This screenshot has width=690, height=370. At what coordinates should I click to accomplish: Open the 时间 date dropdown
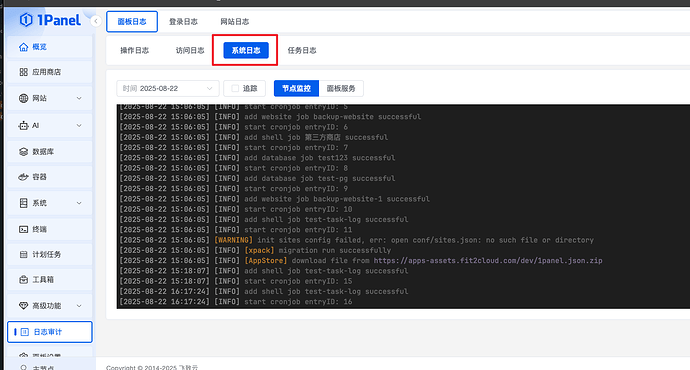[x=168, y=88]
